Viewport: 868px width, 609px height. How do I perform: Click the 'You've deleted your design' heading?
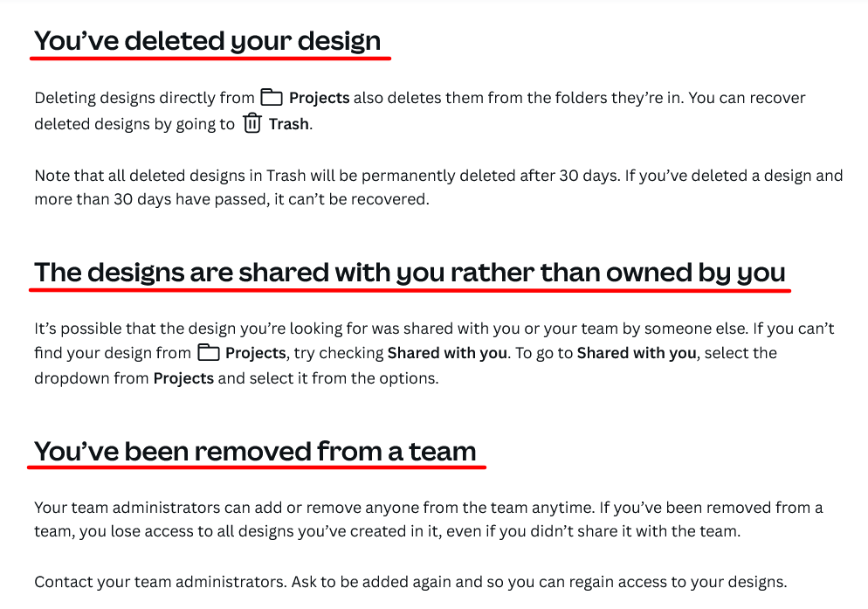208,40
